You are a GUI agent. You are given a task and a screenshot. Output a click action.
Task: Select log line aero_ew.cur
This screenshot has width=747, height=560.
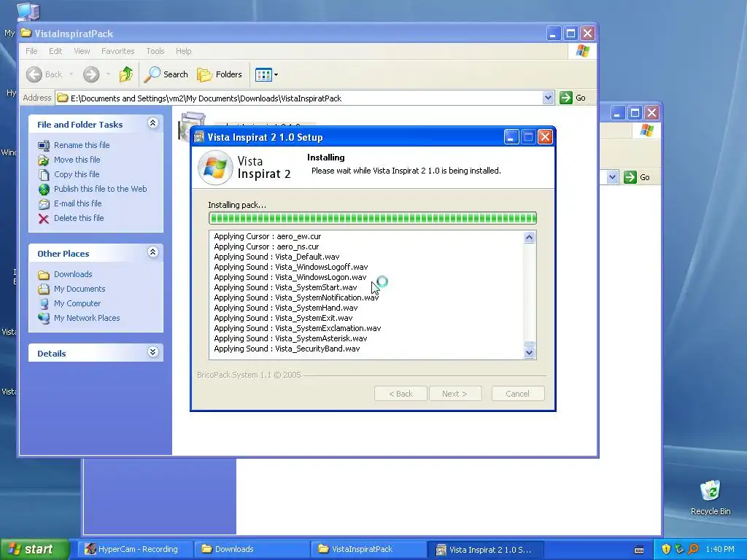[x=267, y=236]
